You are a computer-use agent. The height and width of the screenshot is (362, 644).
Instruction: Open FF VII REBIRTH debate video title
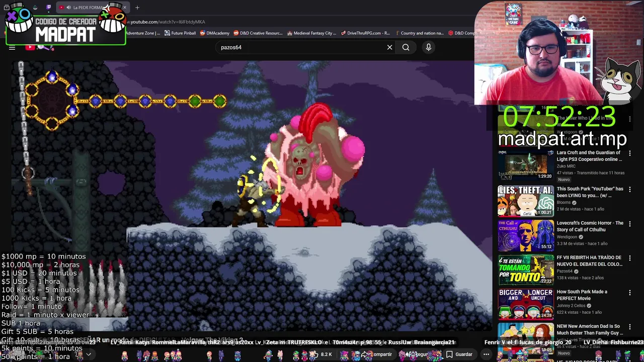pyautogui.click(x=589, y=260)
